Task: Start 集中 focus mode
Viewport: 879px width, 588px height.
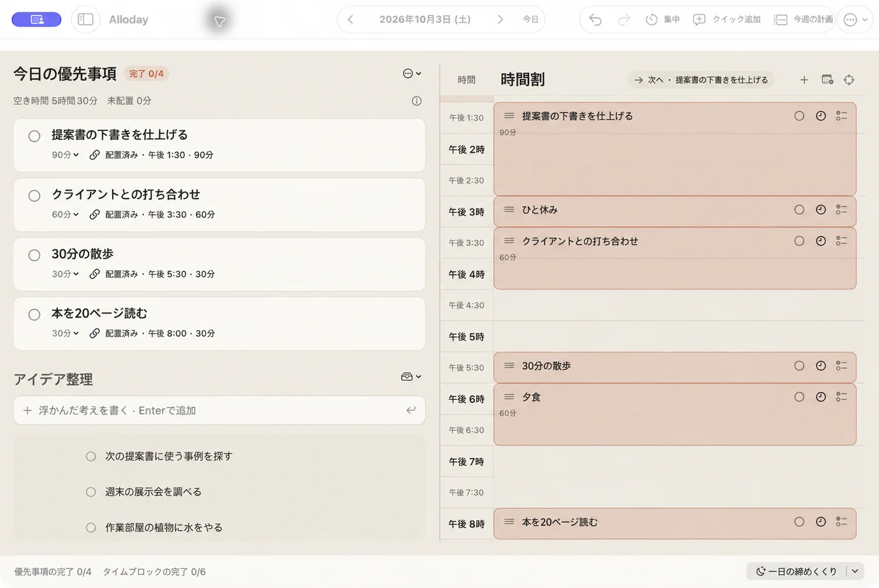Action: pos(663,19)
